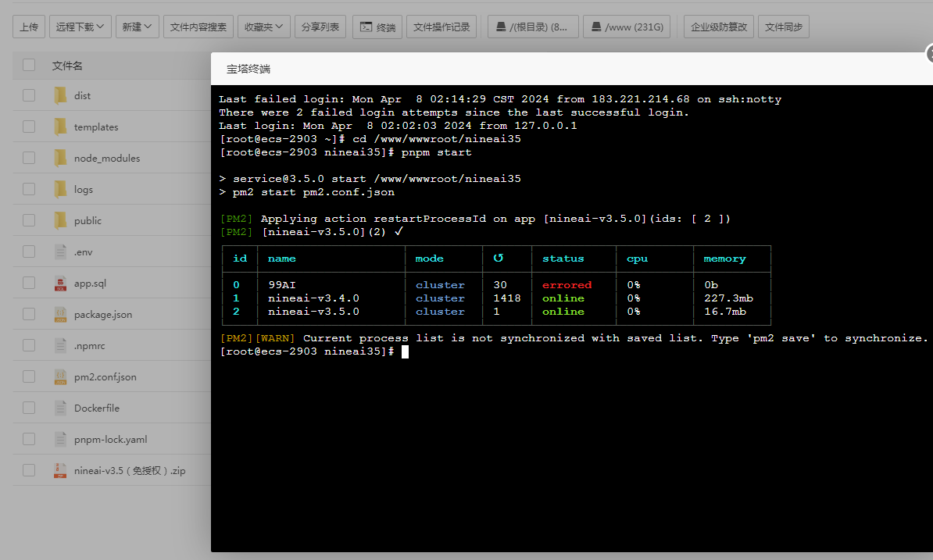
Task: Click the nineai-v3.4.0 process name
Action: click(x=313, y=298)
